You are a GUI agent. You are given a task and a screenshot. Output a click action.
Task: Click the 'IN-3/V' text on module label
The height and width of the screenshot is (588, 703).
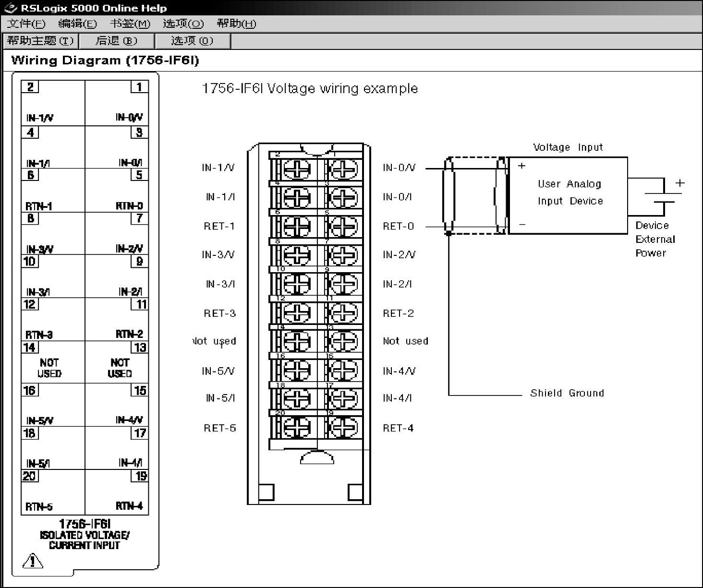40,249
